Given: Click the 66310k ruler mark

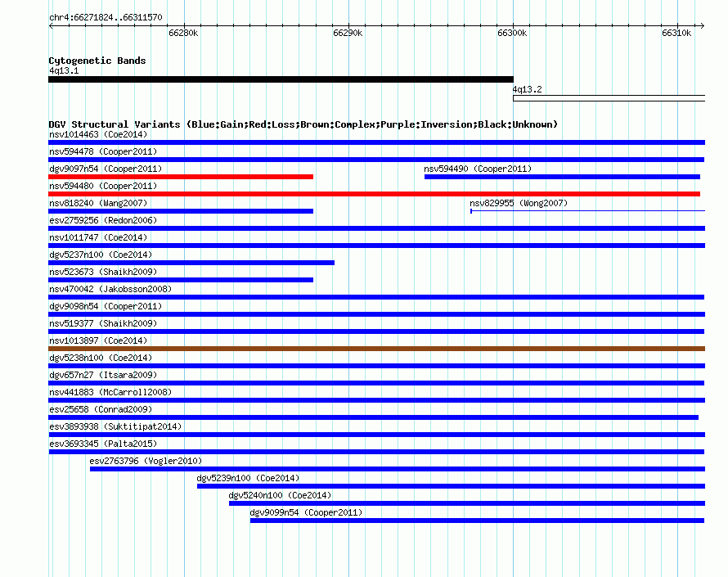Looking at the screenshot, I should point(676,33).
